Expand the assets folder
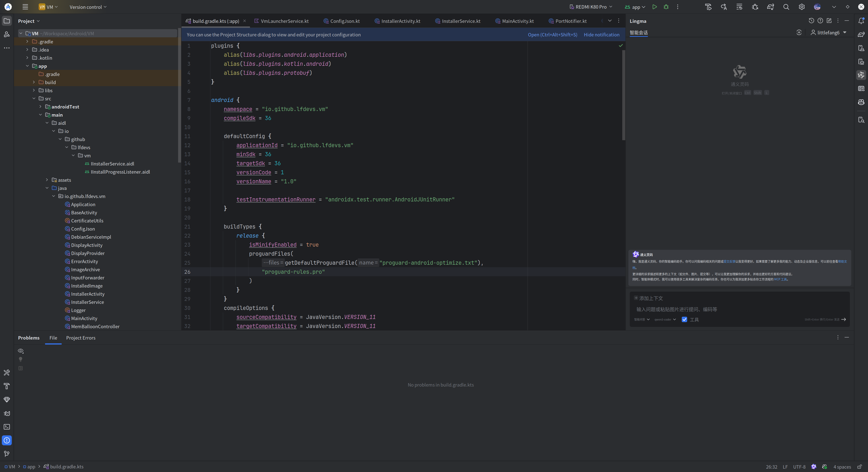 pos(47,180)
